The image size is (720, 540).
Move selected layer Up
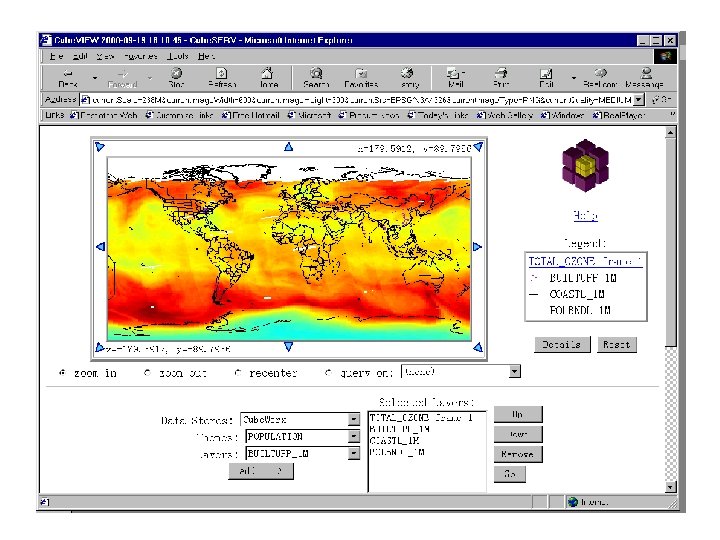pyautogui.click(x=518, y=414)
